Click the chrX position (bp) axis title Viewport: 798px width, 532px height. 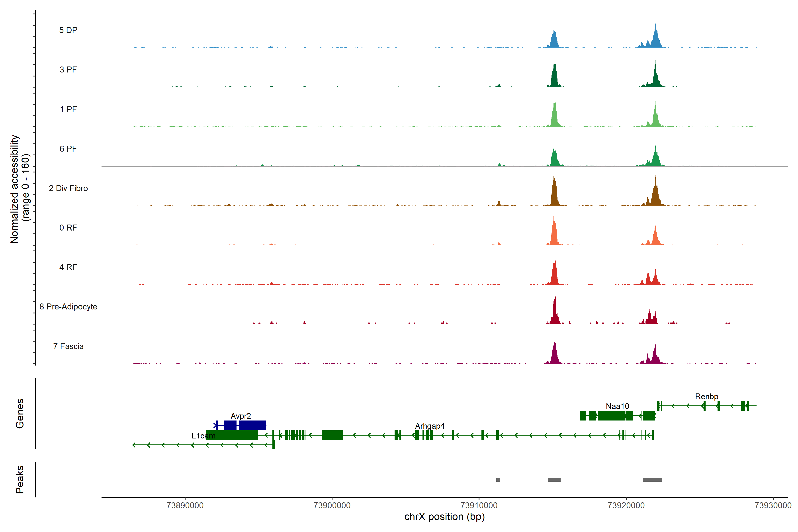pyautogui.click(x=444, y=517)
